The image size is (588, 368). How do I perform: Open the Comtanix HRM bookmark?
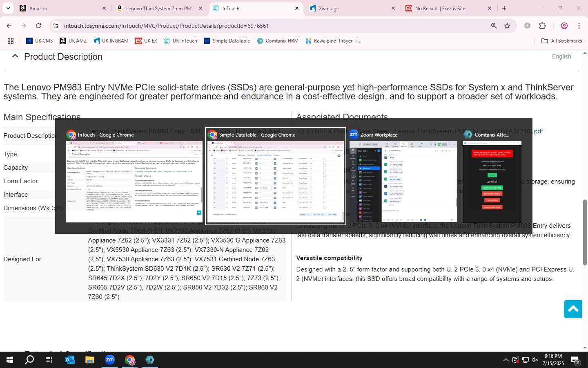point(278,41)
